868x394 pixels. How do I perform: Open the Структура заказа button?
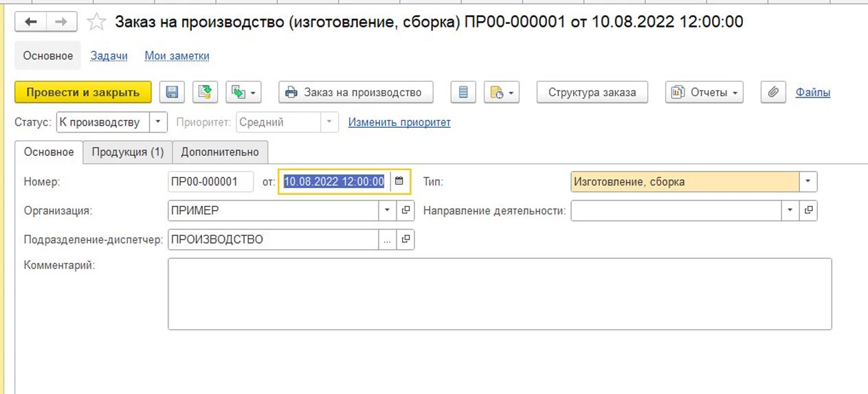pyautogui.click(x=592, y=92)
